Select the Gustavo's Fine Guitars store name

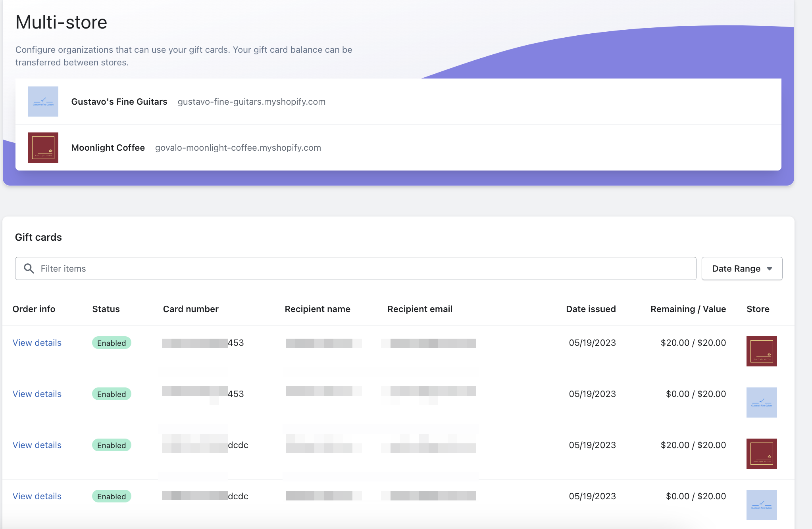point(119,102)
